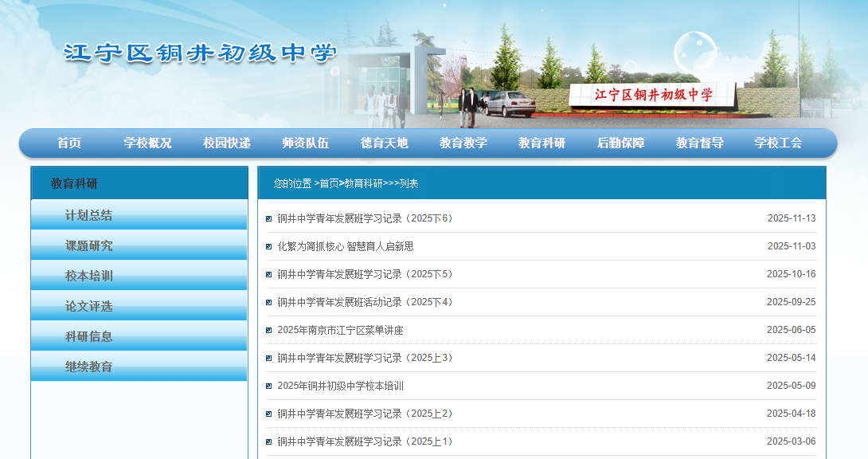Click the document icon beside "铜井中学青年发展班学习记录（2025上2）"
The image size is (868, 459).
[x=269, y=413]
